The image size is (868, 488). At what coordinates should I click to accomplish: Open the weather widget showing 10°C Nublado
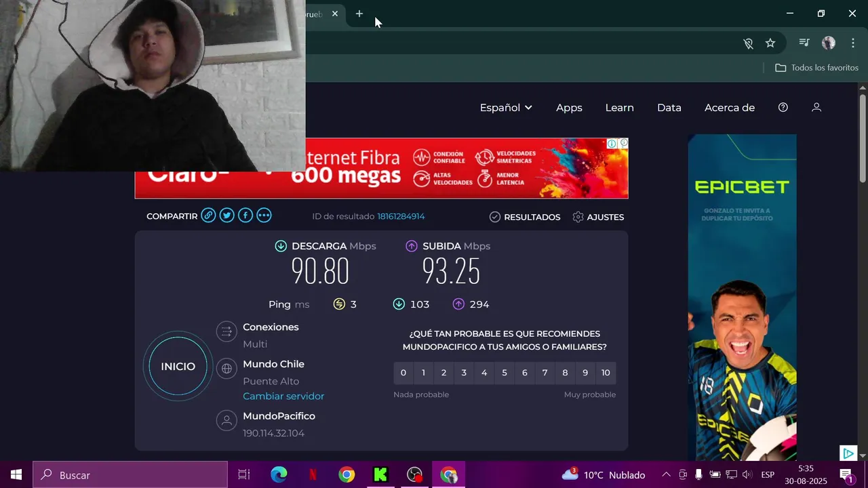[x=604, y=474]
